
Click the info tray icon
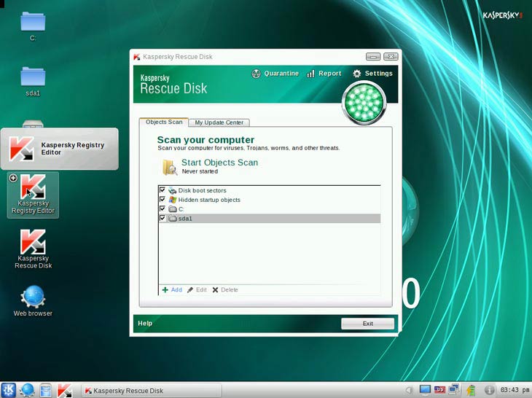click(x=489, y=390)
